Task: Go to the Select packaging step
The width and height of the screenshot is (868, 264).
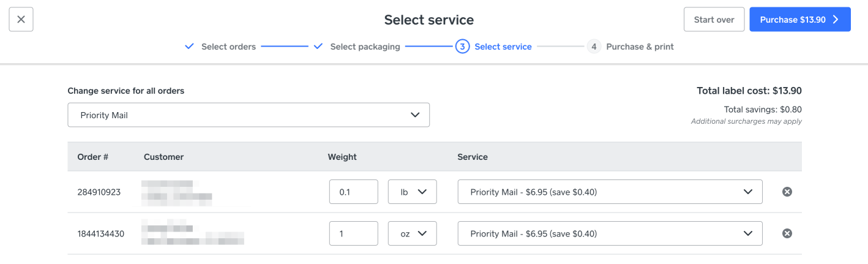Action: [365, 47]
